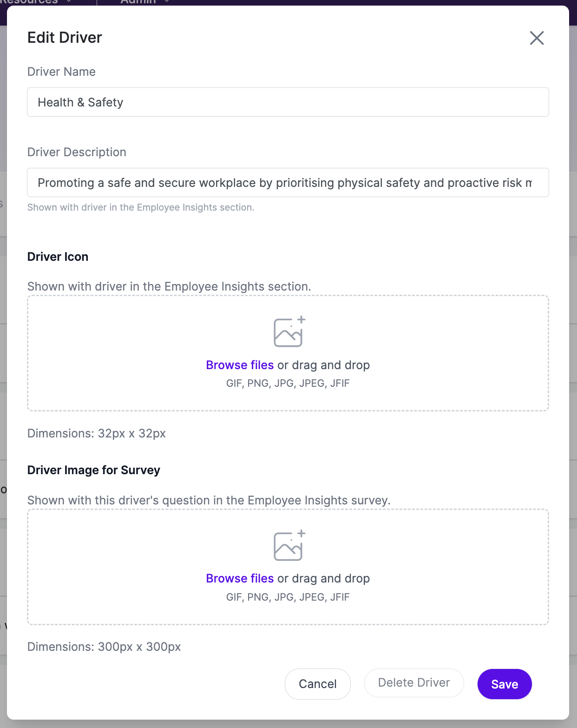Image resolution: width=577 pixels, height=728 pixels.
Task: Click the Driver Description label
Action: tap(77, 152)
